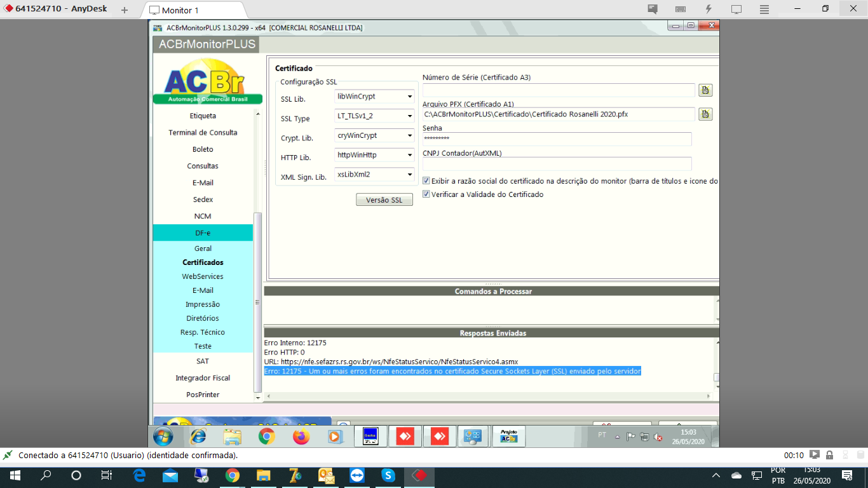Open TeamViewer on the local taskbar
This screenshot has height=488, width=868.
click(x=357, y=475)
